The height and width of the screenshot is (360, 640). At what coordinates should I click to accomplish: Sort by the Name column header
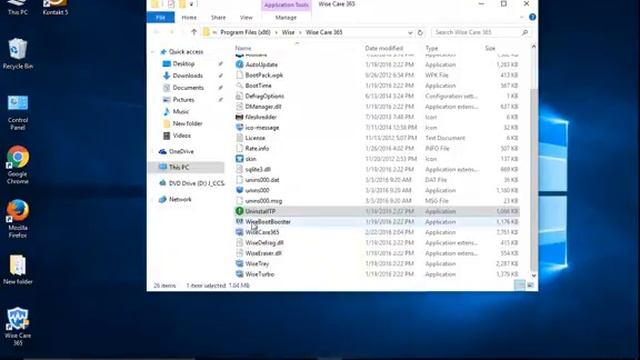[x=243, y=48]
